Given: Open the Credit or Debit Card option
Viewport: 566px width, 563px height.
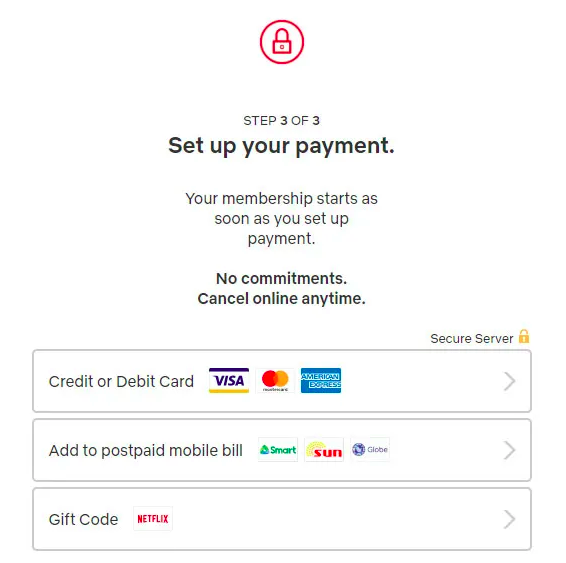Looking at the screenshot, I should (x=282, y=381).
